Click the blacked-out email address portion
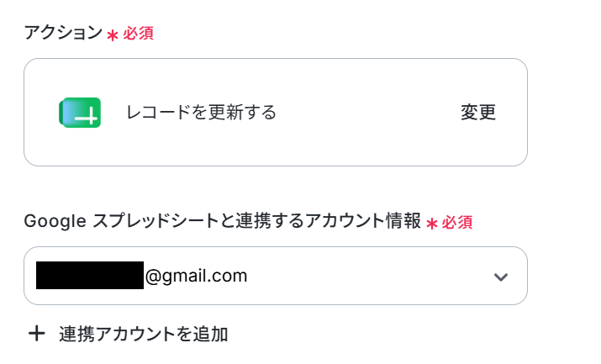This screenshot has width=601, height=364. pos(90,275)
